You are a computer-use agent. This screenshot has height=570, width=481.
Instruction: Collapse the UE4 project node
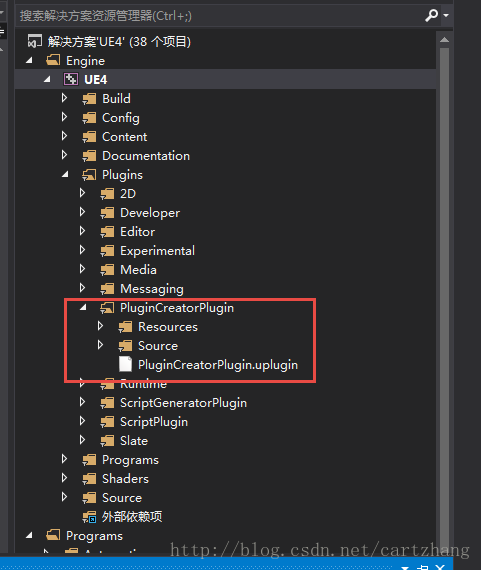coord(47,80)
